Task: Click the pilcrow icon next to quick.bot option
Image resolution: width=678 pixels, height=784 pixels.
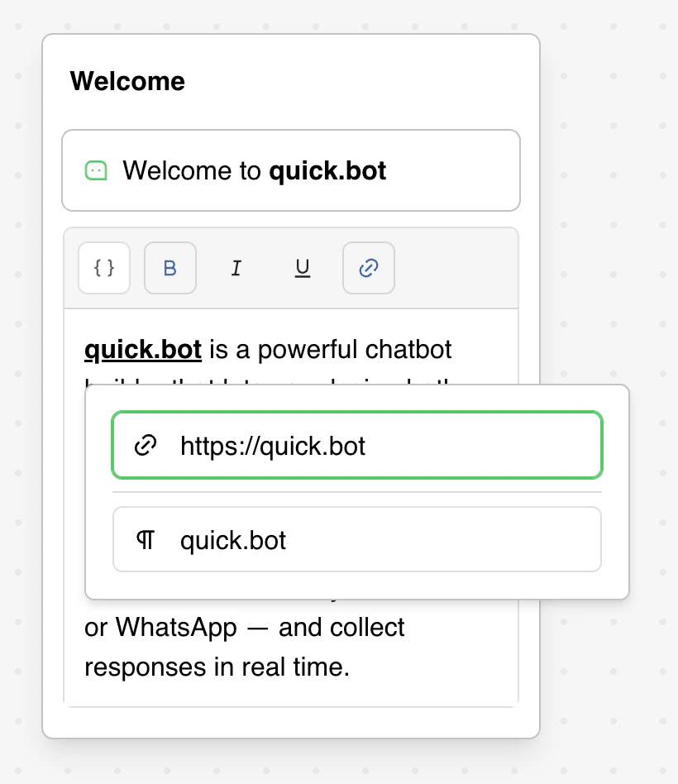Action: 146,539
